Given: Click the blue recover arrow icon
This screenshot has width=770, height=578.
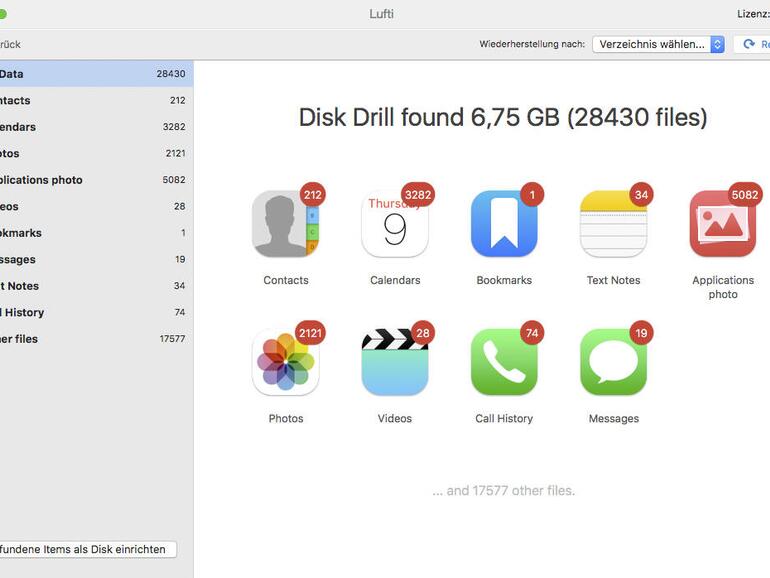Looking at the screenshot, I should click(x=749, y=44).
